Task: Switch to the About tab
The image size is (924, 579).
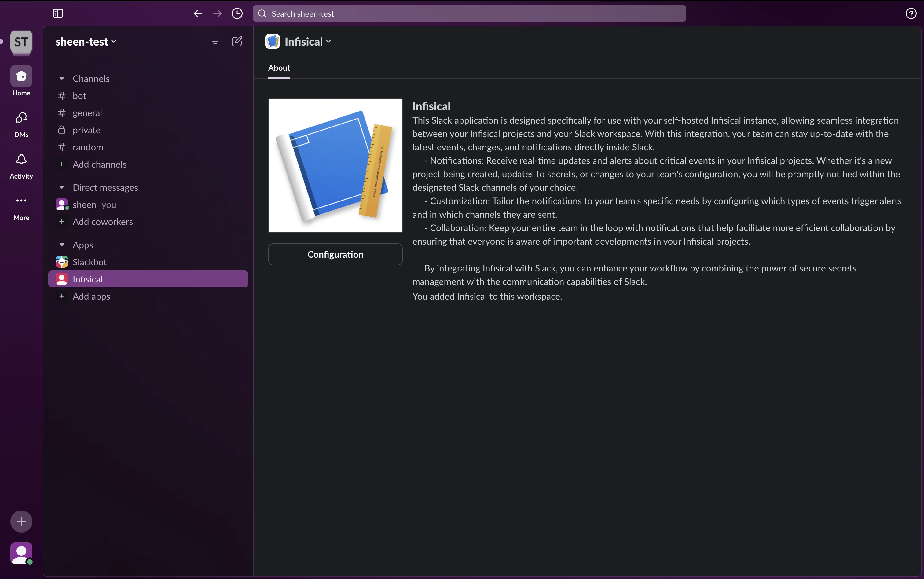Action: click(x=279, y=68)
